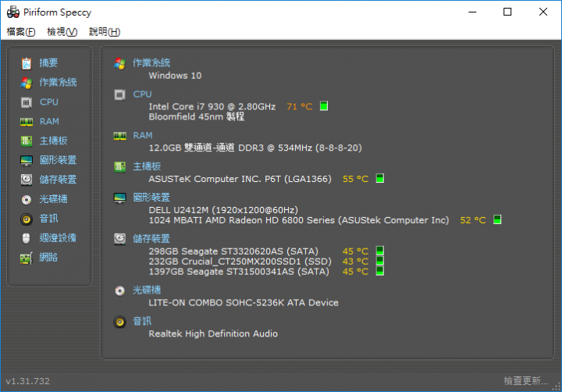Click the RAM heading icon in summary
This screenshot has width=562, height=392.
pyautogui.click(x=119, y=136)
